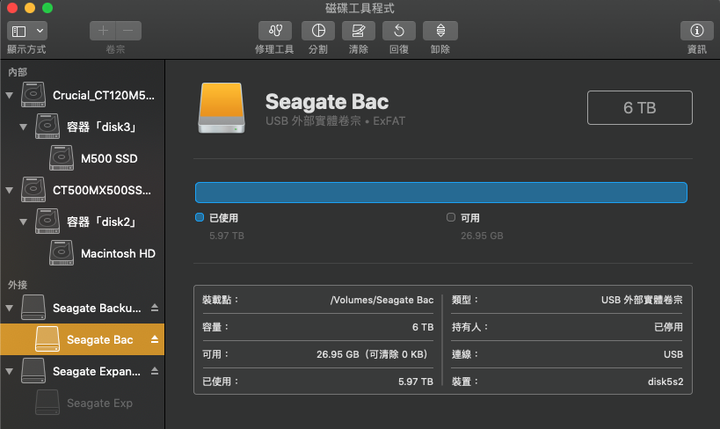Viewport: 720px width, 429px height.
Task: Collapse the 容器「disk2」container
Action: (x=23, y=222)
